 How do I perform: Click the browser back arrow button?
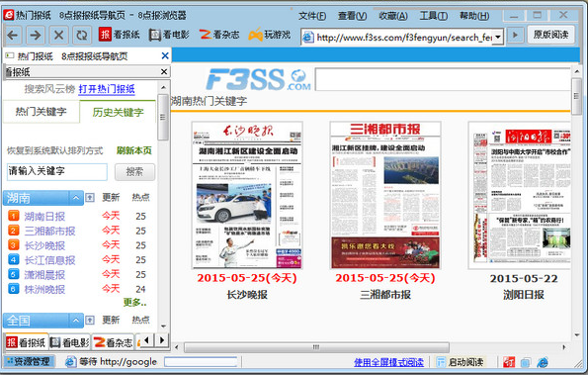[x=13, y=36]
